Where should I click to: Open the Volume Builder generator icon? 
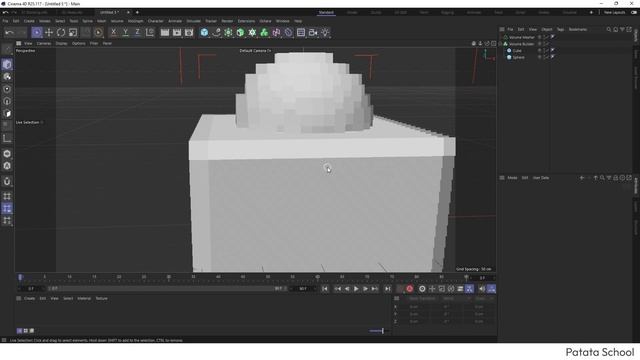click(x=264, y=32)
